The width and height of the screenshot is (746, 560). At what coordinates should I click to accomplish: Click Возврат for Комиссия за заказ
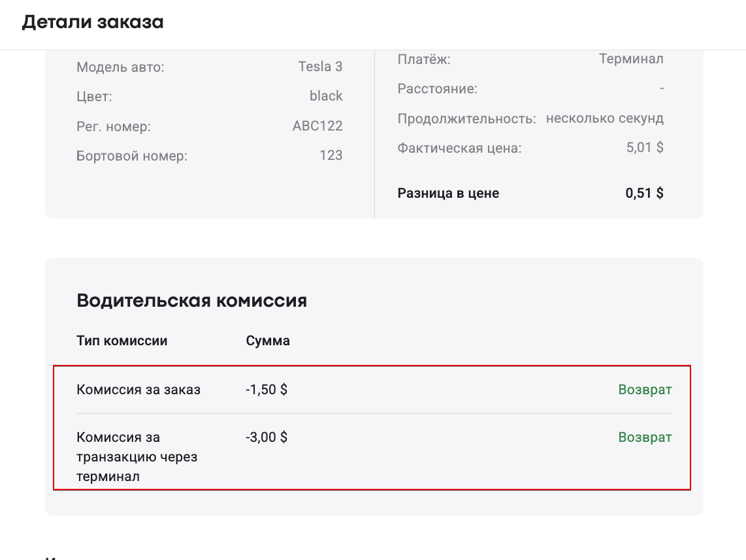[645, 390]
